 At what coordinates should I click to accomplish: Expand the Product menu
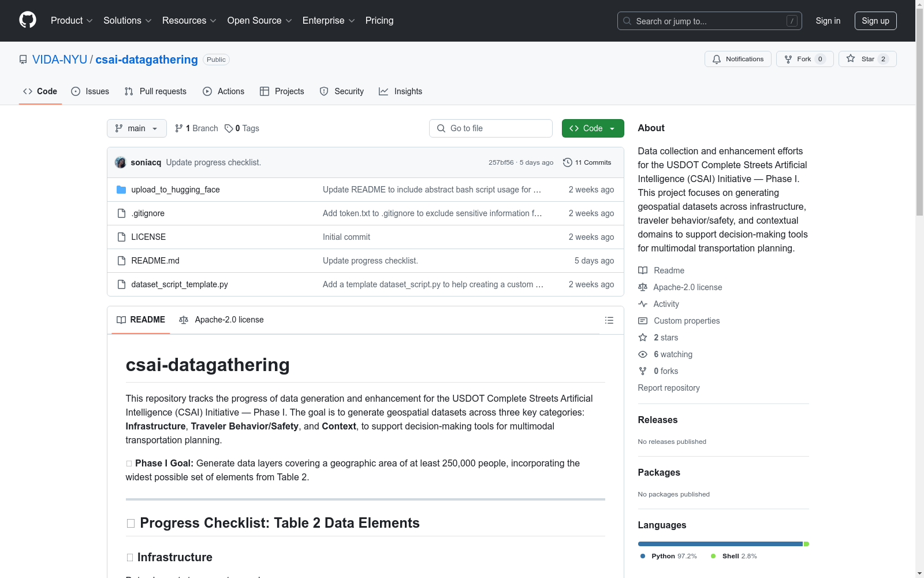click(x=72, y=20)
